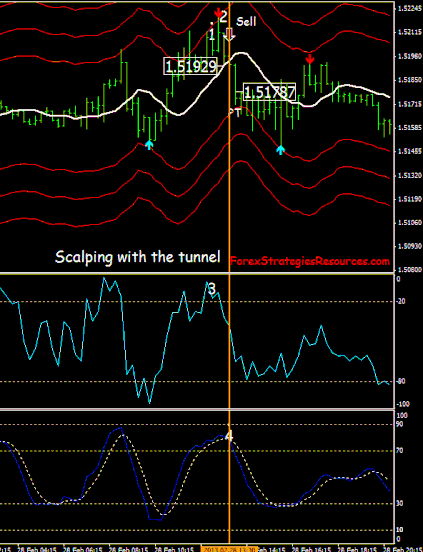Click the -100 level on middle indicator
The height and width of the screenshot is (552, 423).
[x=402, y=404]
